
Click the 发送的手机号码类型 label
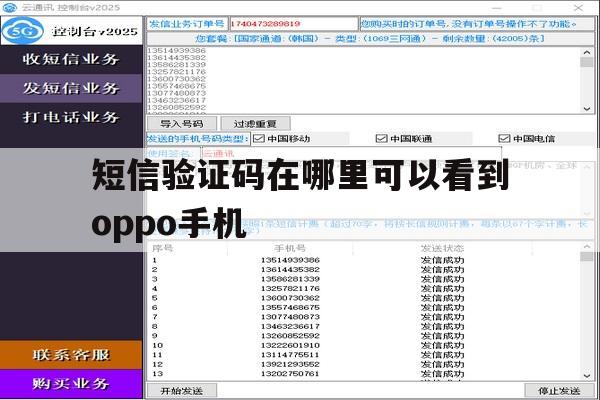(x=198, y=139)
